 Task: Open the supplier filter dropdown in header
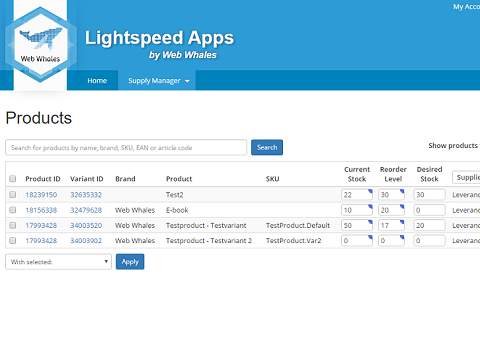pos(466,177)
